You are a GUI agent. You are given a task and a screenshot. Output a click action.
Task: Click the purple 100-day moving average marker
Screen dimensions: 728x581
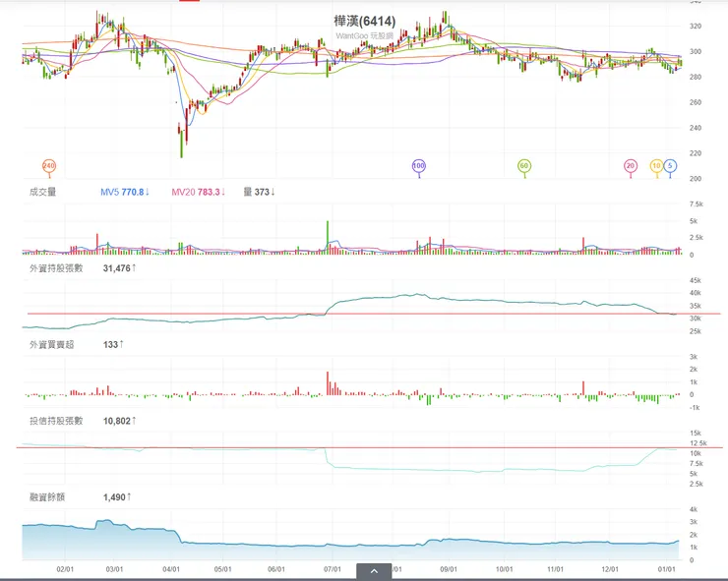[x=419, y=166]
